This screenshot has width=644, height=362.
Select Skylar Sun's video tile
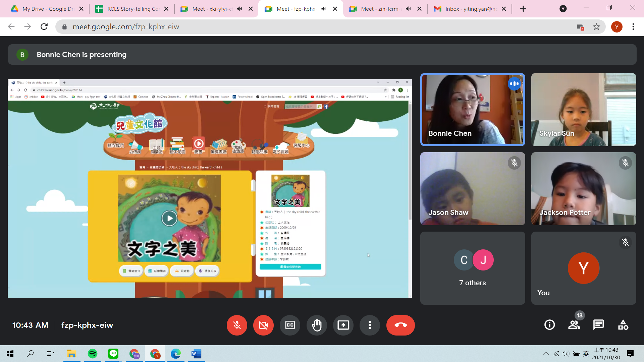[x=584, y=110]
